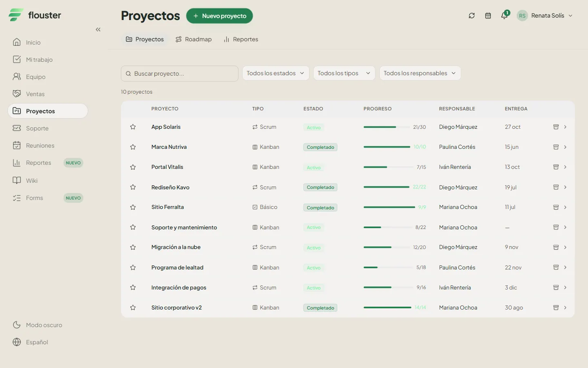
Task: Archive the Programa de lealtad project
Action: (556, 267)
